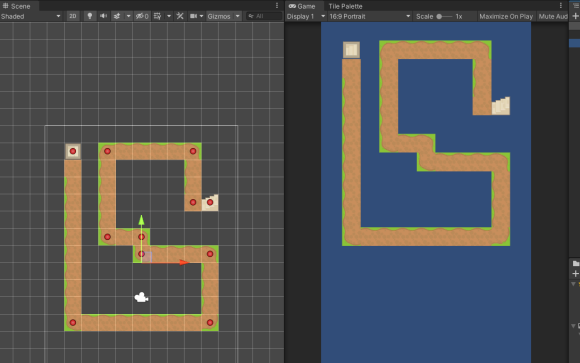Click the red X-axis move arrow
The width and height of the screenshot is (580, 363).
(x=184, y=262)
